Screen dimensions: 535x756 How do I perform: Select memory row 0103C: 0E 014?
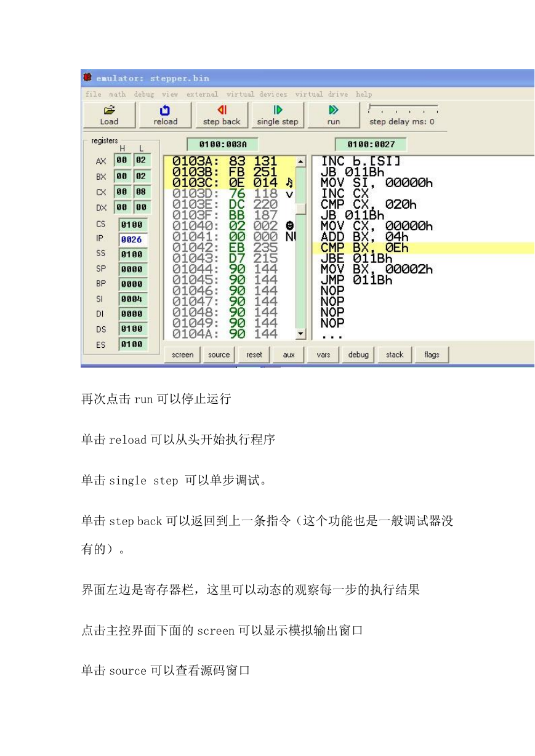229,183
